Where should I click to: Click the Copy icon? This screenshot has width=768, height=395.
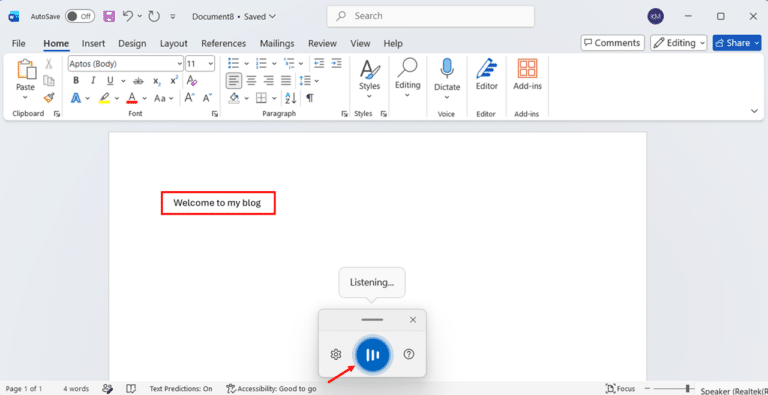tap(49, 80)
